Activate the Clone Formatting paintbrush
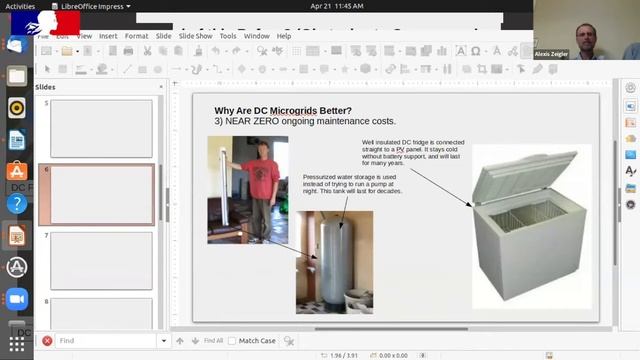Viewport: 640px width, 360px height. click(x=198, y=51)
